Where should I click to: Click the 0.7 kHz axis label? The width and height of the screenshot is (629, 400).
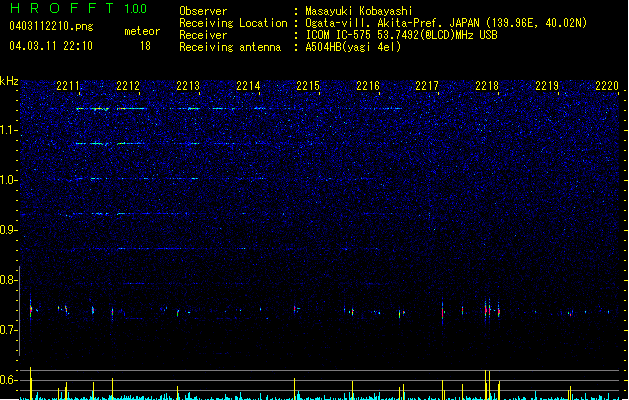tap(8, 330)
